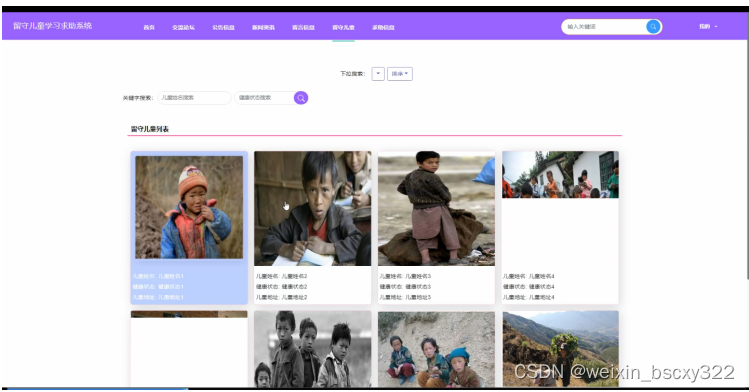Image resolution: width=749 pixels, height=392 pixels.
Task: Open 公告信息 in the navigation bar
Action: click(223, 28)
